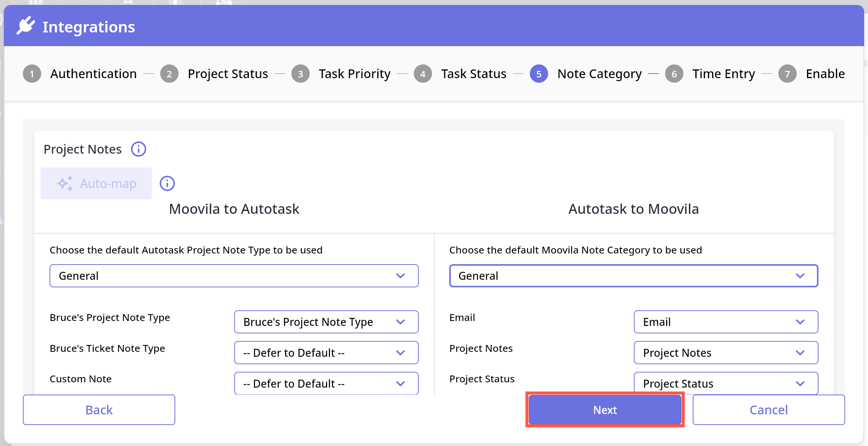Image resolution: width=868 pixels, height=446 pixels.
Task: Click the step 1 Authentication circle
Action: tap(32, 74)
